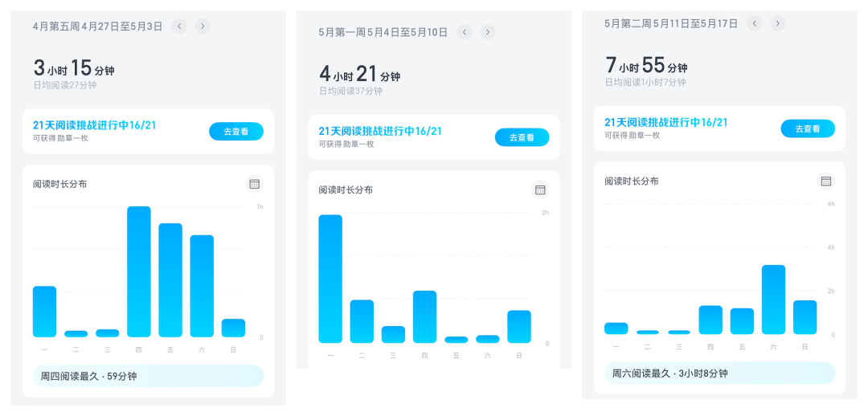
Task: Go to previous week from 5月第一周 panel
Action: (465, 32)
